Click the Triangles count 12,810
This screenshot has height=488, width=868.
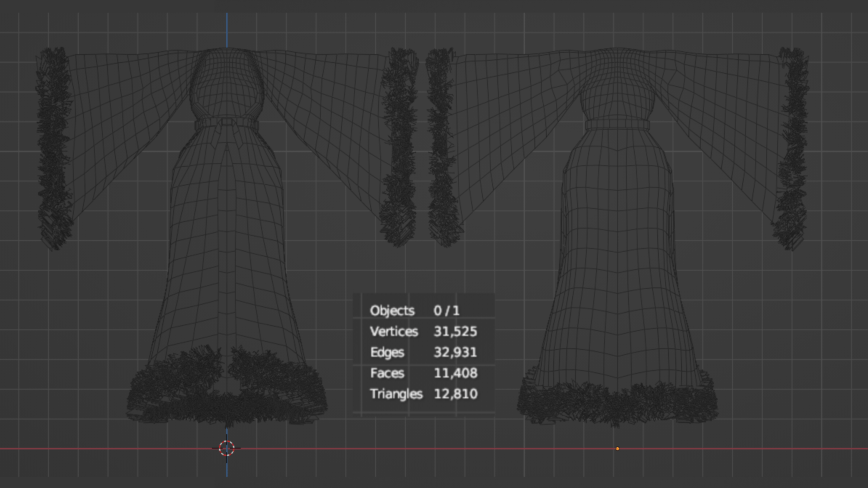click(456, 394)
